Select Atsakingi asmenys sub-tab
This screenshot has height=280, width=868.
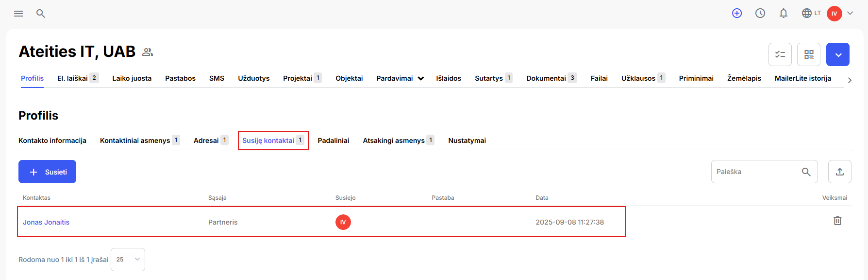click(399, 140)
